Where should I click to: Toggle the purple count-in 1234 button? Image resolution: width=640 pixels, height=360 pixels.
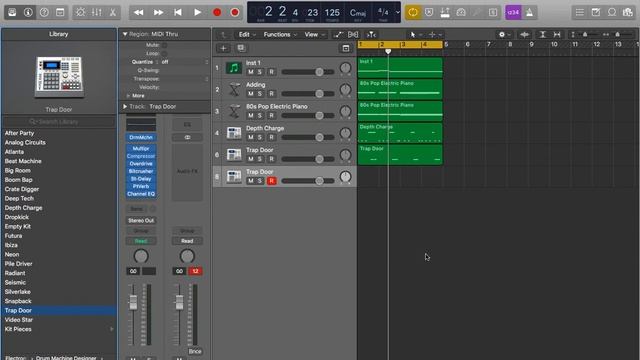(513, 12)
